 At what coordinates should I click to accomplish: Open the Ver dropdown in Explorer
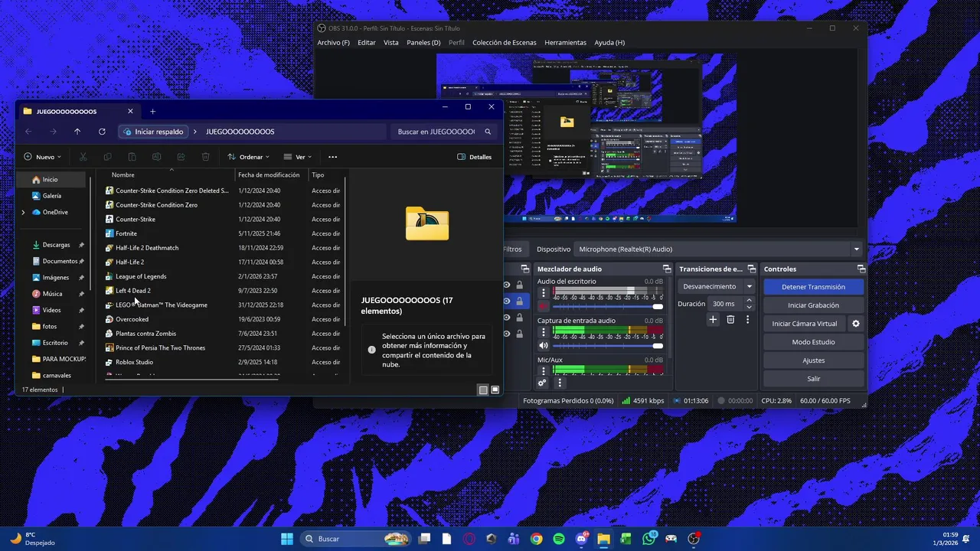click(297, 157)
